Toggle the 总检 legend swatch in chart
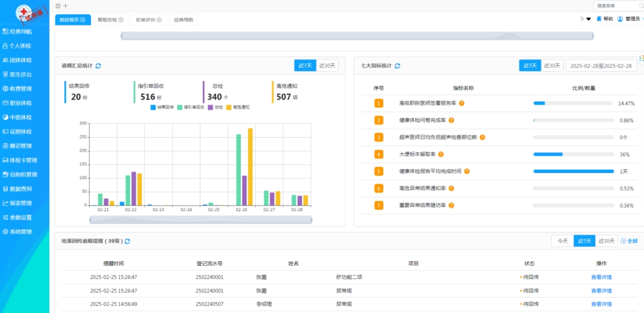Image resolution: width=644 pixels, height=313 pixels. coord(210,107)
